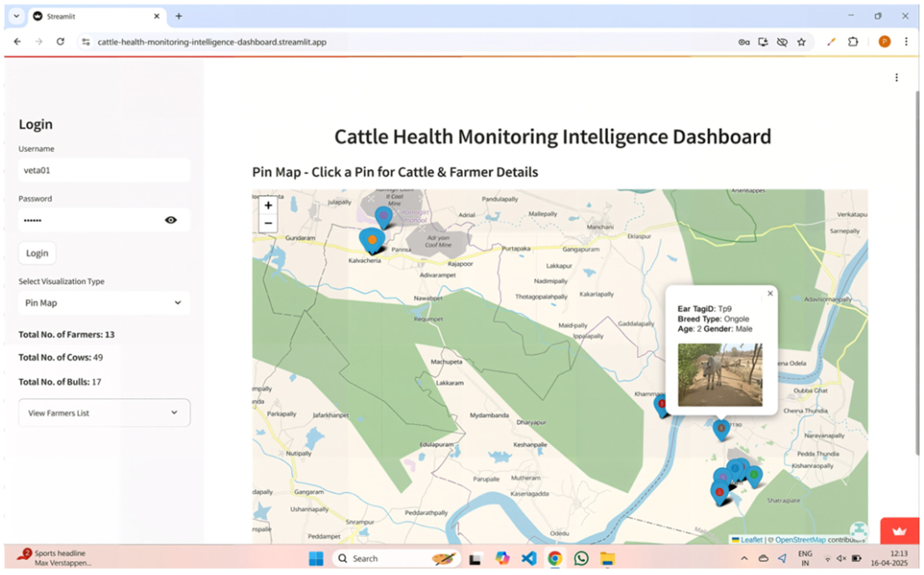
Task: Open the Chrome extensions puzzle icon
Action: tap(853, 42)
